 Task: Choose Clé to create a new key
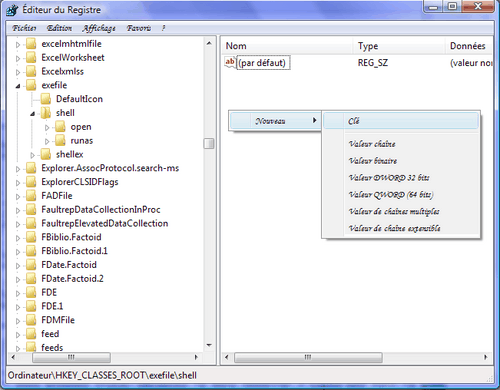(401, 121)
